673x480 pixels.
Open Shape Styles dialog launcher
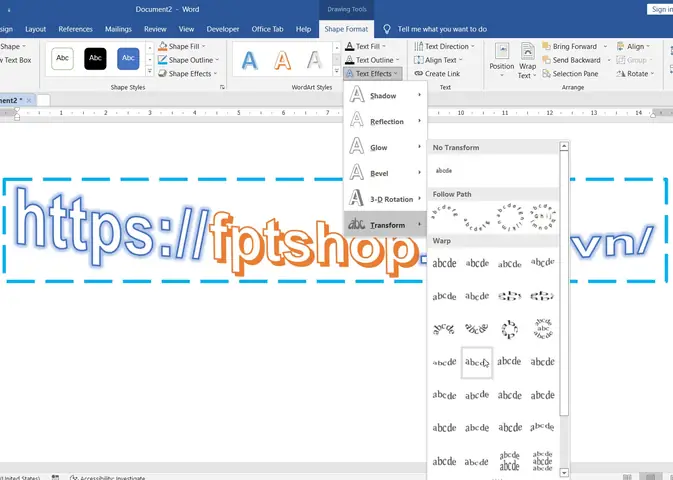click(222, 87)
